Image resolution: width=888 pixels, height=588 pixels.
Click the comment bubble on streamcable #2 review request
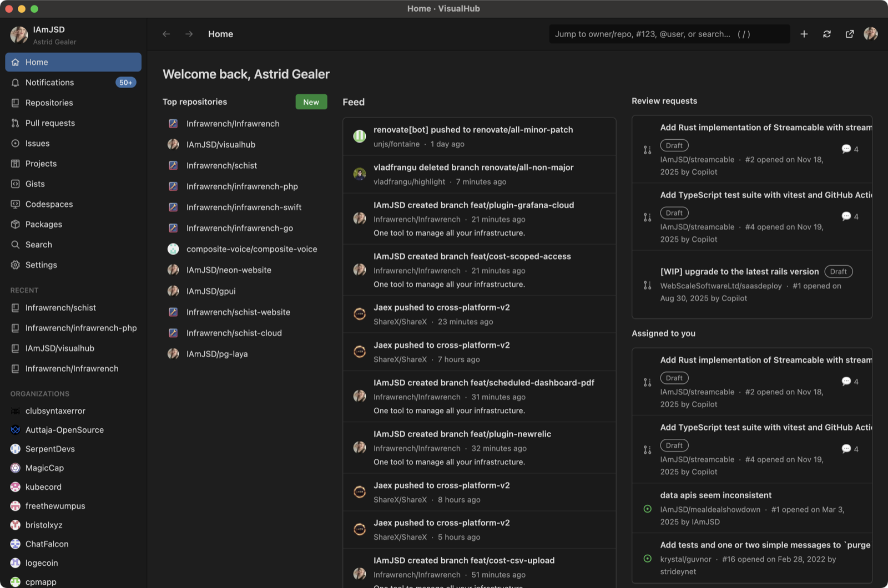click(x=846, y=149)
